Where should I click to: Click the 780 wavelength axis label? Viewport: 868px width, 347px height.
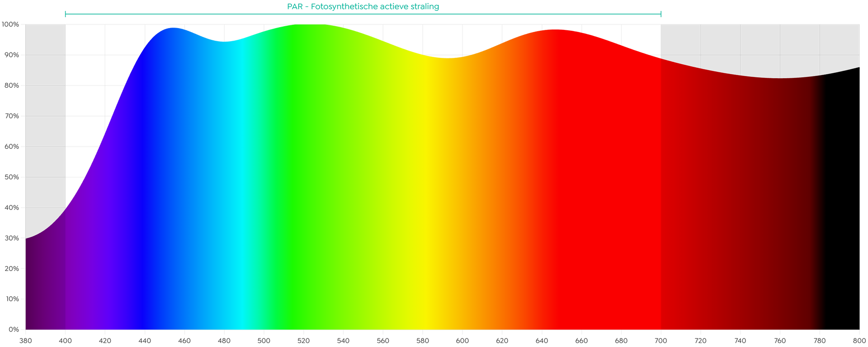point(820,340)
